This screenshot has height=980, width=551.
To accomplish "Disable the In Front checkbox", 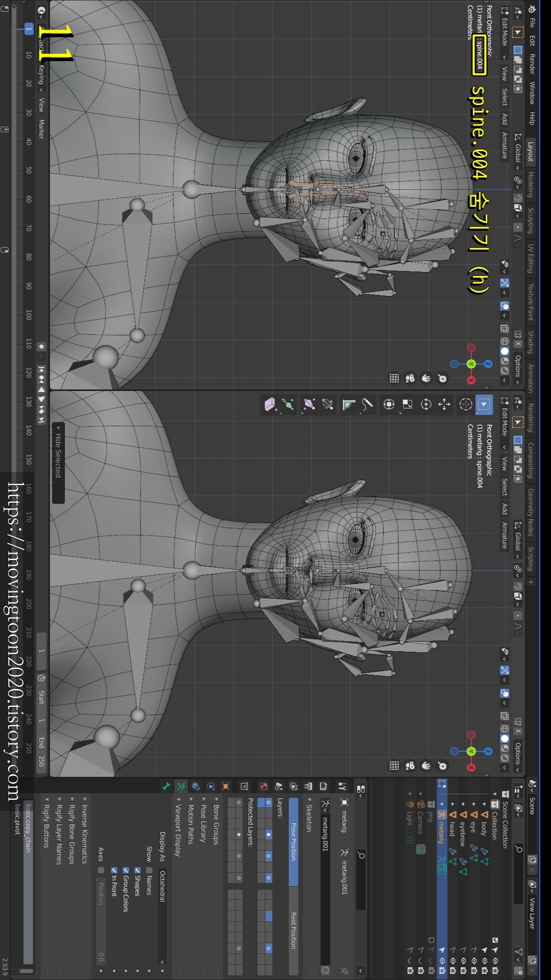I will [x=114, y=870].
